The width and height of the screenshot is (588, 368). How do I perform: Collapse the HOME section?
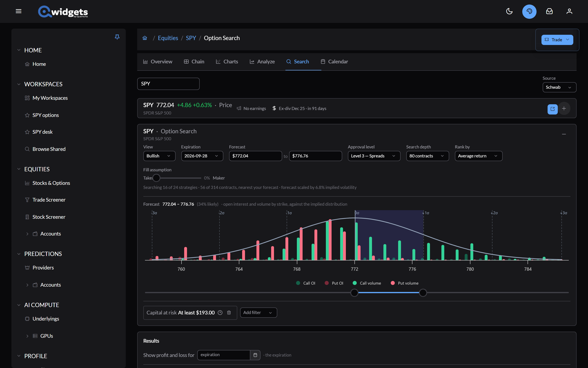coord(19,50)
